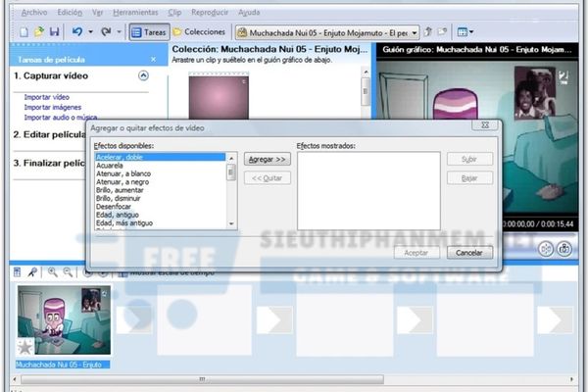Toggle the Tareas pane button

(149, 32)
